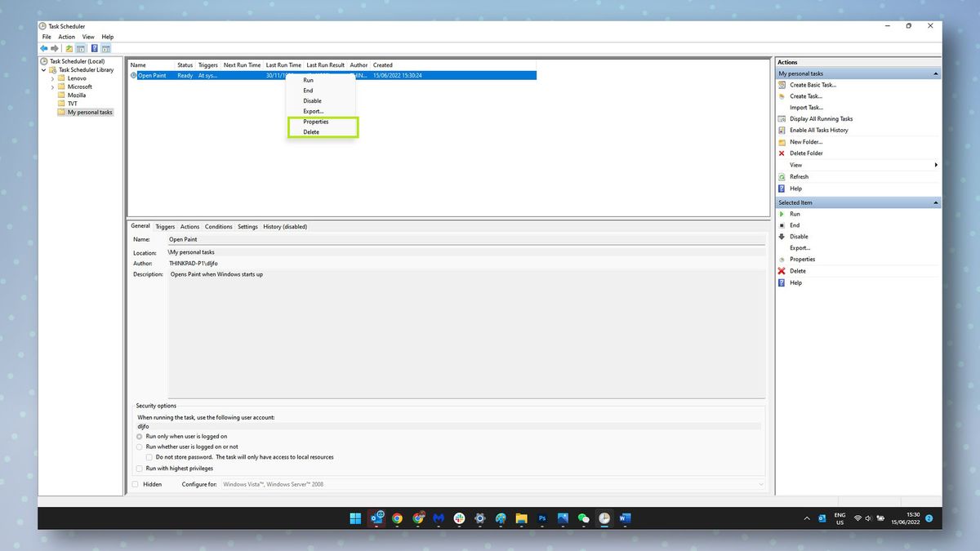This screenshot has height=551, width=980.
Task: Switch to the Triggers tab
Action: (x=165, y=226)
